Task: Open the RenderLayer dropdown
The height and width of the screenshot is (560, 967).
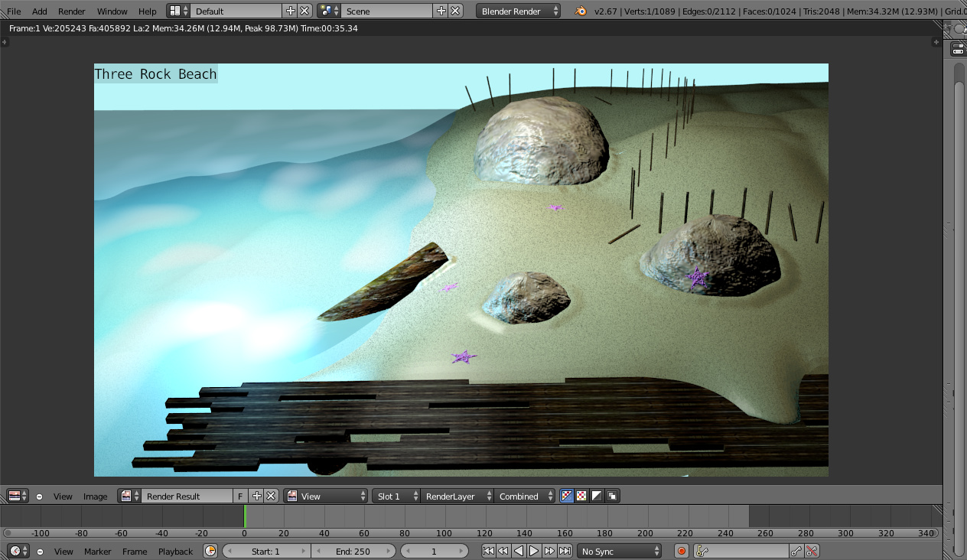Action: (457, 496)
